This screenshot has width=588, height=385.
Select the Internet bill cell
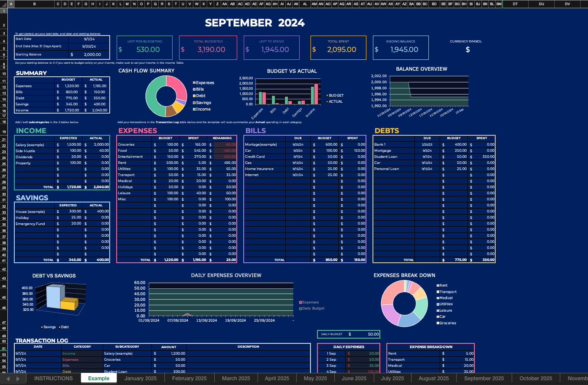(265, 175)
